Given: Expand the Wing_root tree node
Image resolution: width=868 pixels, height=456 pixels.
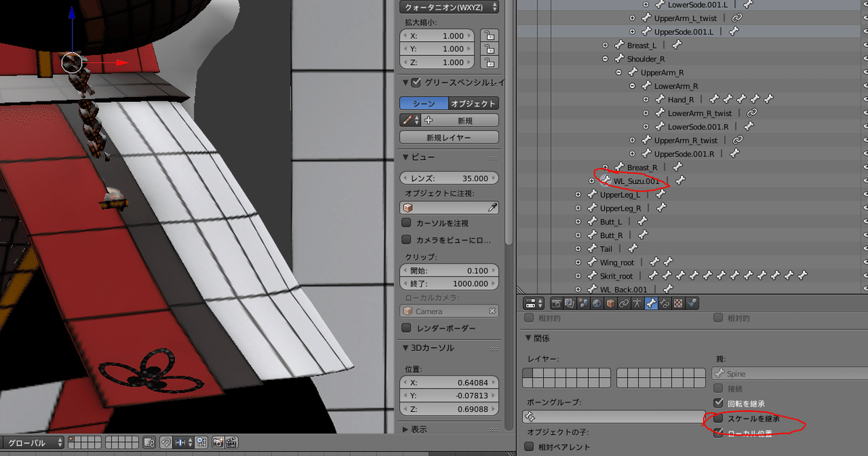Looking at the screenshot, I should [x=578, y=262].
